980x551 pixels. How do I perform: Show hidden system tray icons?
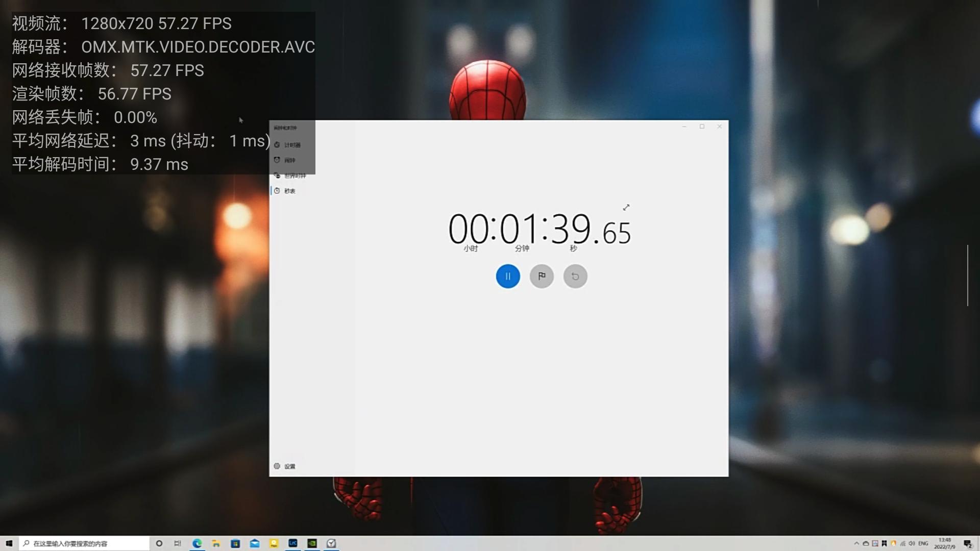[x=856, y=543]
